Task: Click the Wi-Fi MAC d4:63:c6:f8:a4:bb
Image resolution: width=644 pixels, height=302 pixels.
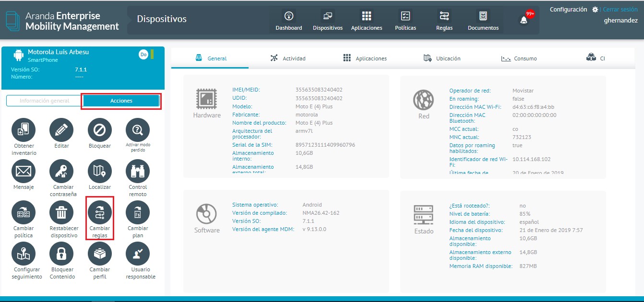Action: (533, 107)
